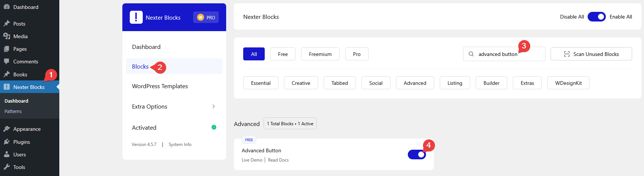Open the Live Demo link
Screen dimensions: 644x176
tap(252, 160)
